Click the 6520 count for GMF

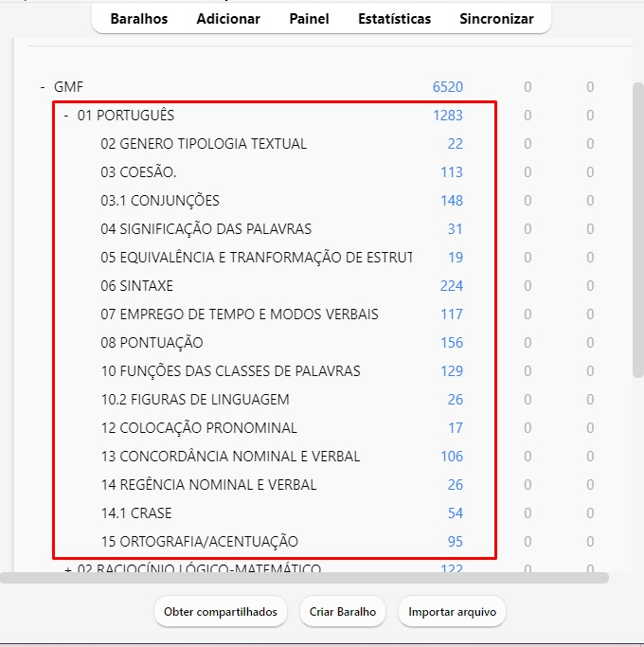pos(447,87)
